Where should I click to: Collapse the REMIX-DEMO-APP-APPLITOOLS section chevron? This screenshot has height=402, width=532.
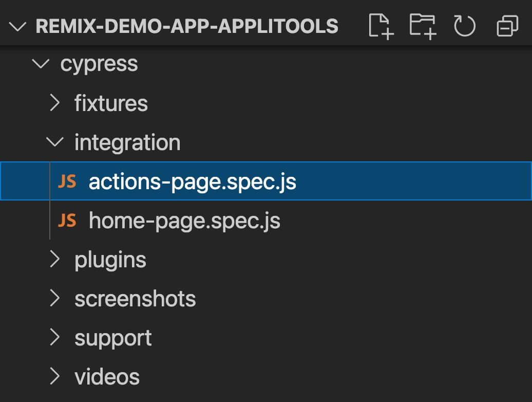(18, 26)
